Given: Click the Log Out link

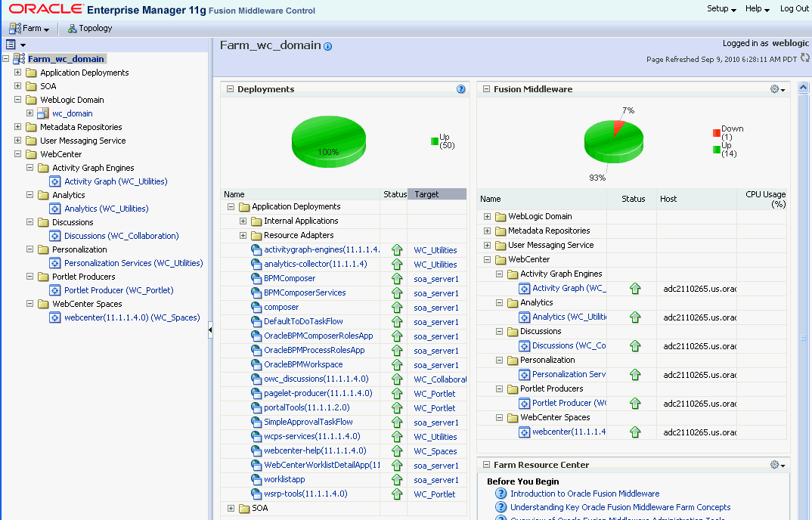Looking at the screenshot, I should (795, 9).
